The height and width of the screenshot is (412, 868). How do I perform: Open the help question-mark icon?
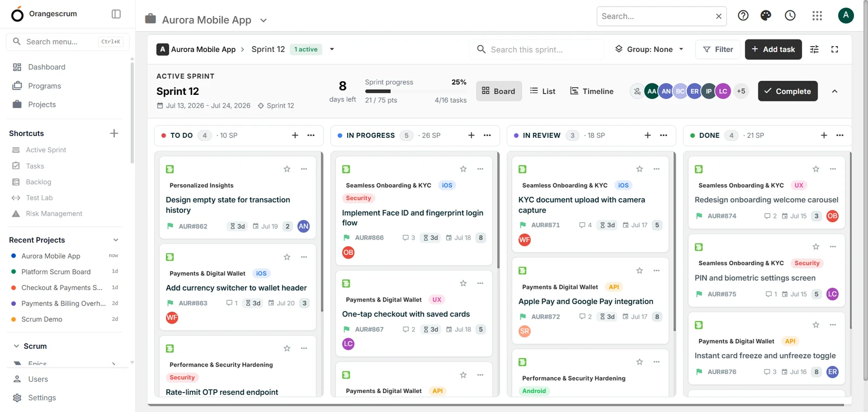(x=743, y=16)
